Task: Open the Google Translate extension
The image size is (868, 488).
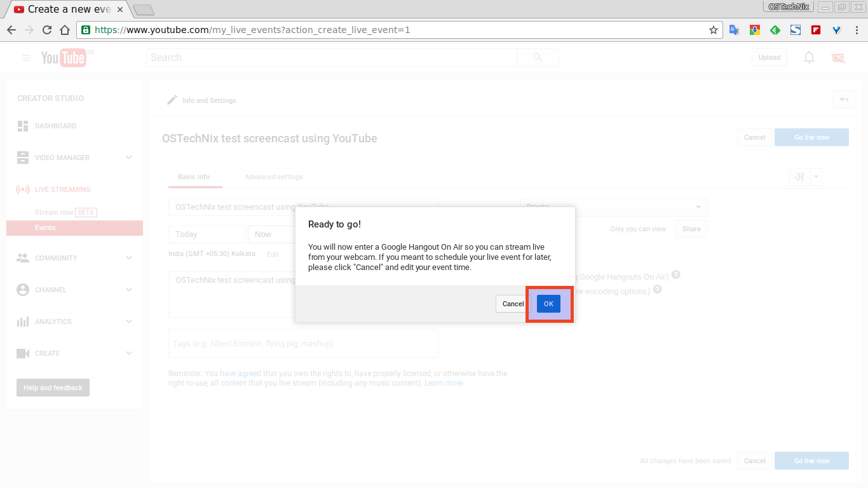Action: (734, 30)
